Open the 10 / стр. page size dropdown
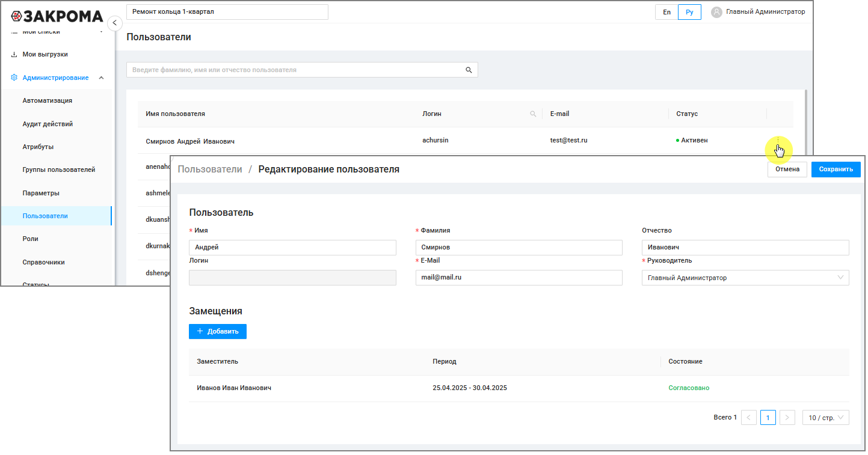This screenshot has width=868, height=455. (826, 418)
